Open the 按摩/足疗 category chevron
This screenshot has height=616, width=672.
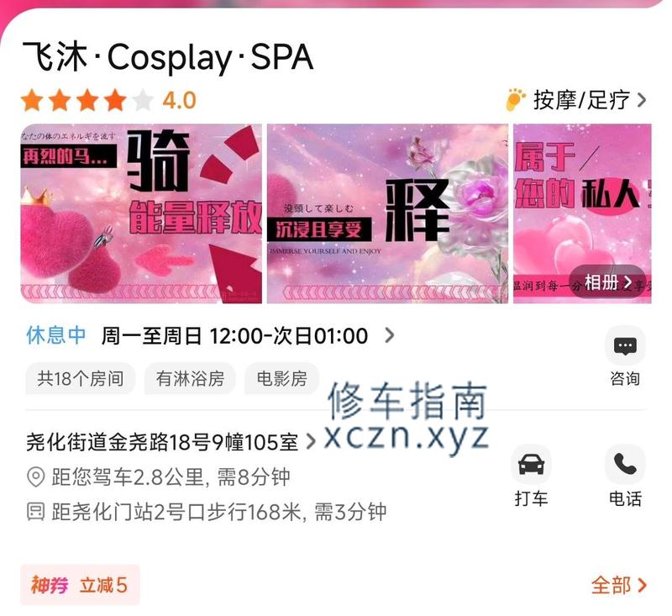[x=641, y=100]
